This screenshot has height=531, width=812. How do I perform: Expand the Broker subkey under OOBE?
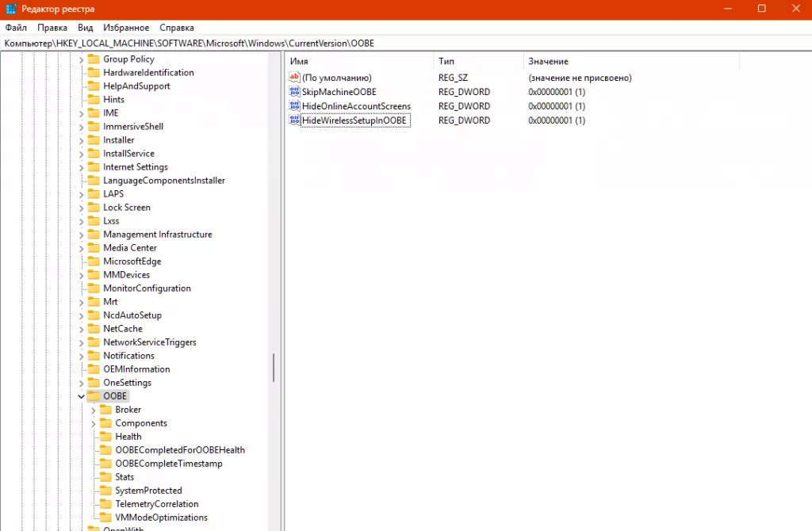[x=94, y=409]
